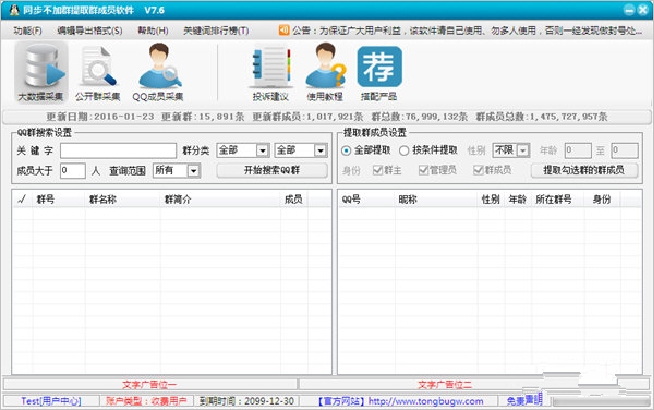Open the 帮助(H) menu
654x410 pixels.
tap(153, 30)
